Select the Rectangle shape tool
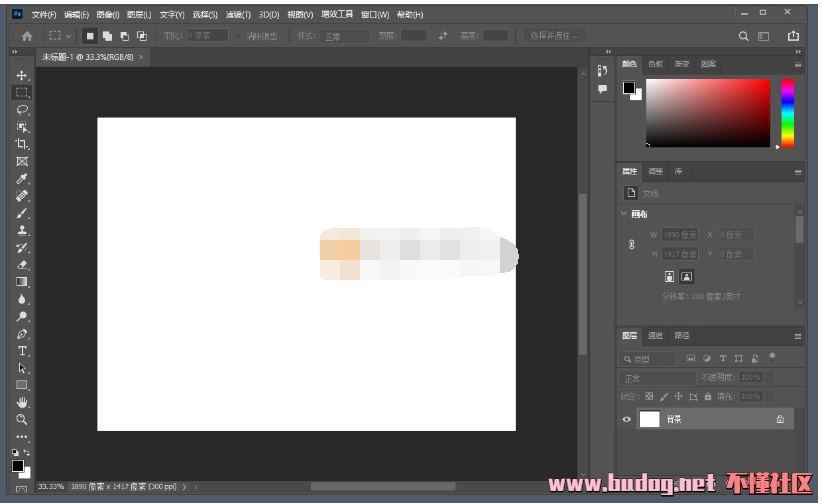The height and width of the screenshot is (504, 822). pos(21,385)
